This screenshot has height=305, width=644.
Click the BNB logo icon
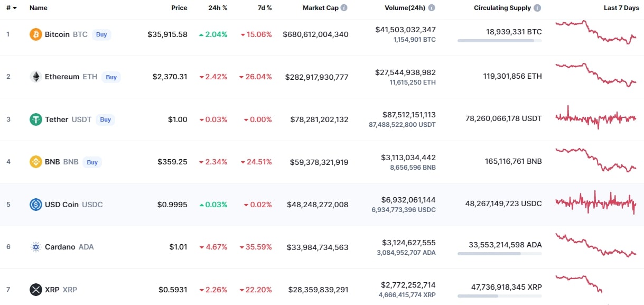coord(35,162)
